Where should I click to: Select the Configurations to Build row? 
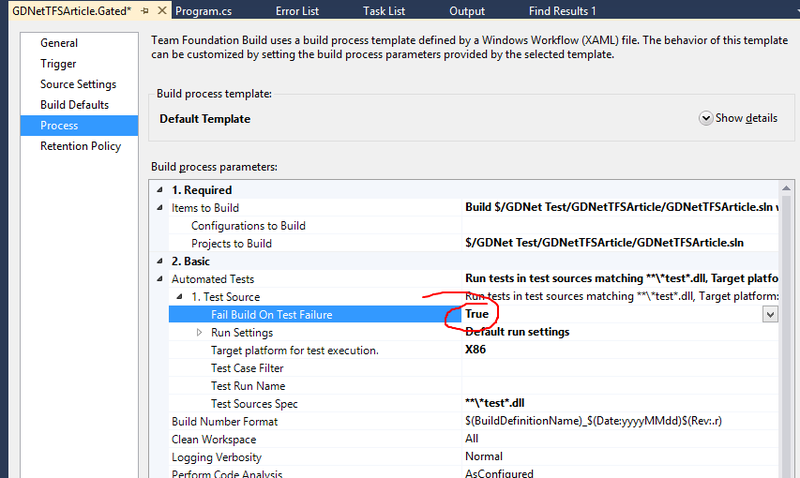click(315, 225)
